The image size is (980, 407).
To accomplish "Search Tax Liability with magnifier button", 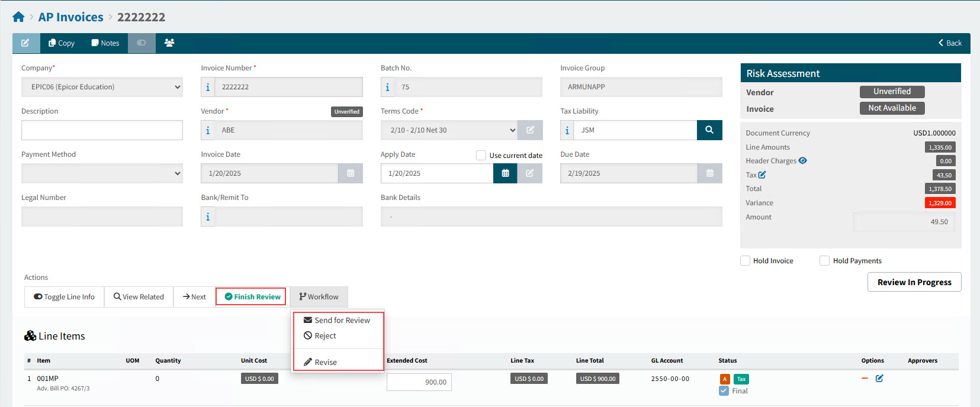I will click(709, 130).
